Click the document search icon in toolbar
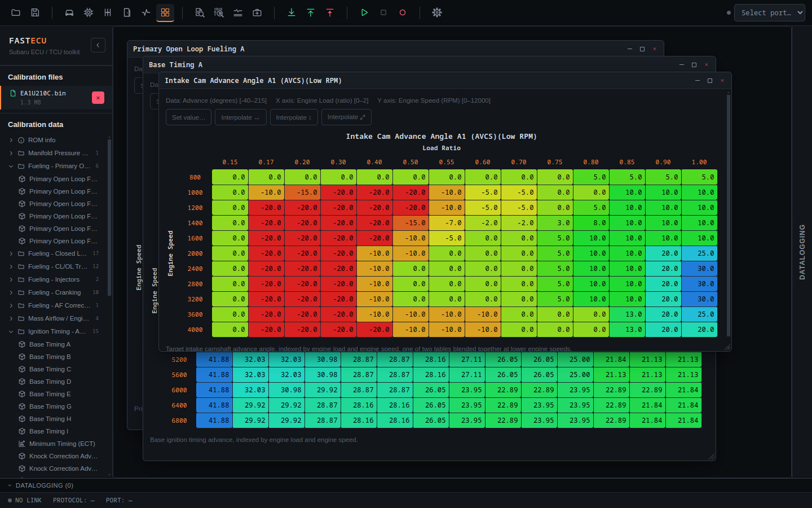The width and height of the screenshot is (812, 508). click(200, 12)
